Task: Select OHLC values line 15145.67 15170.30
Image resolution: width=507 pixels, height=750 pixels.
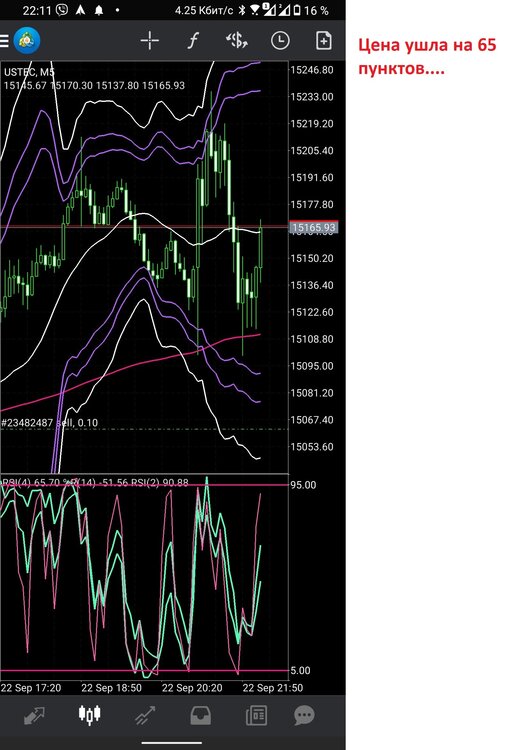Action: click(94, 86)
